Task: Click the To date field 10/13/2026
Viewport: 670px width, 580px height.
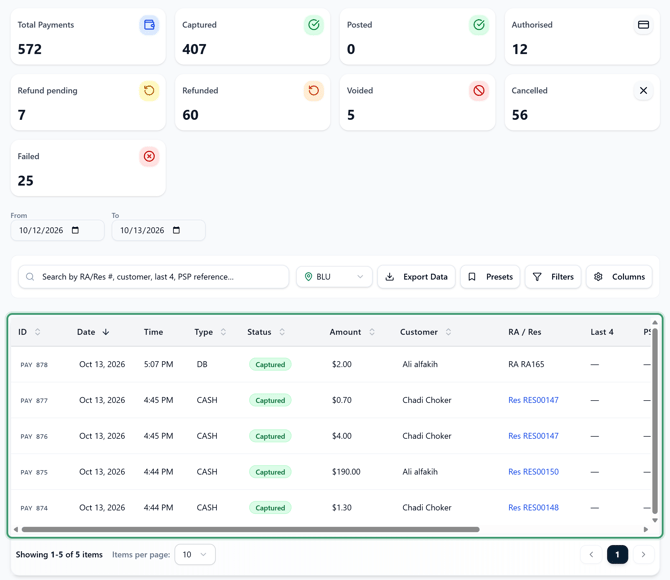Action: click(x=158, y=230)
